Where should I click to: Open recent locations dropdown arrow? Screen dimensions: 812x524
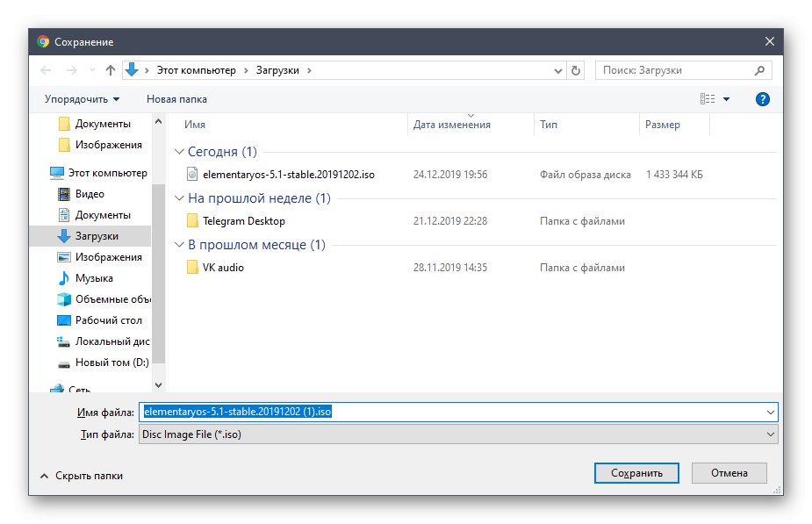(92, 70)
